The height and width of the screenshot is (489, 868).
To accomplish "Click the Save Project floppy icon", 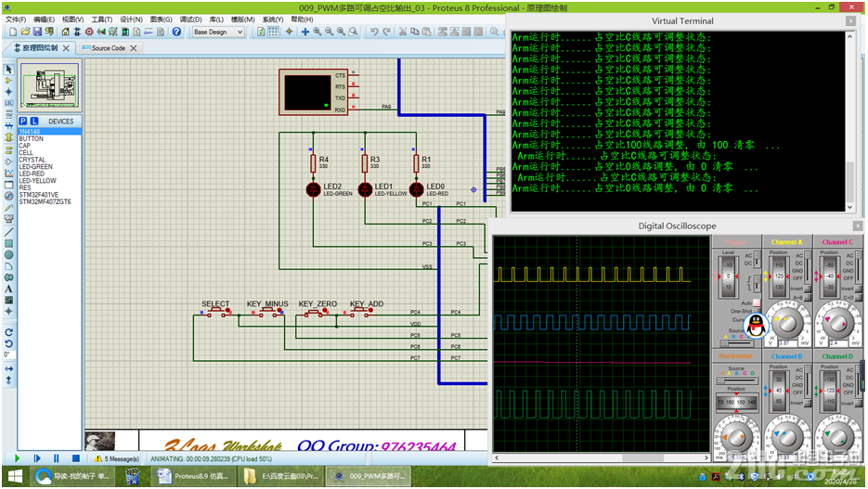I will pyautogui.click(x=37, y=32).
